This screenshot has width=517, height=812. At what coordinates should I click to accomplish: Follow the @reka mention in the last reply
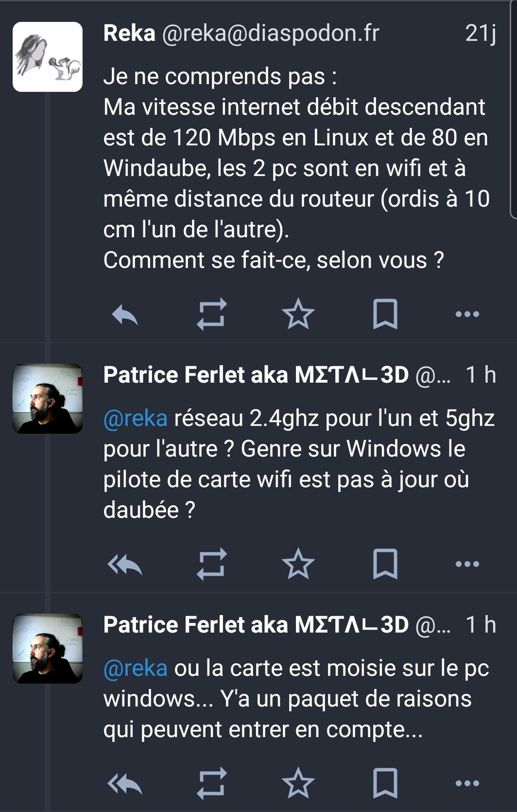point(135,669)
